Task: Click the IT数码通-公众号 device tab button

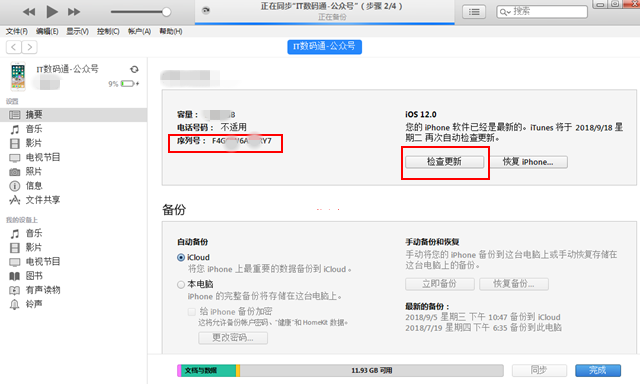Action: coord(324,47)
